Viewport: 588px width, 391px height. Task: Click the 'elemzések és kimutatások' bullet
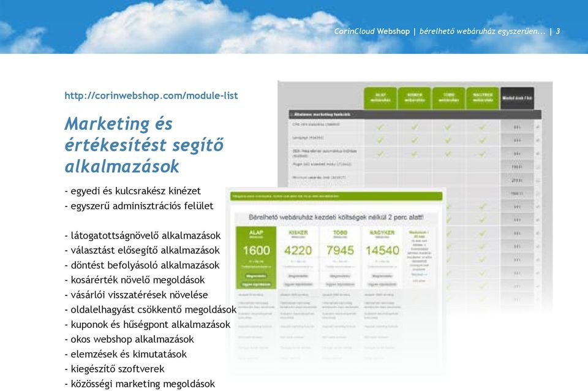126,354
